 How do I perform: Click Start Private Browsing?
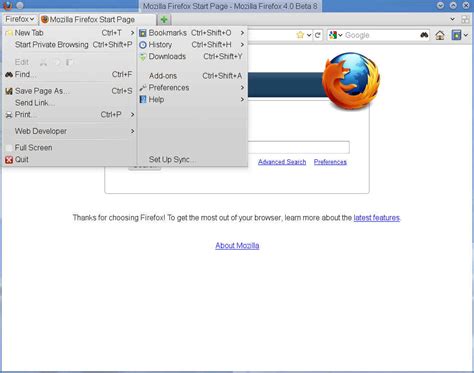(x=69, y=45)
